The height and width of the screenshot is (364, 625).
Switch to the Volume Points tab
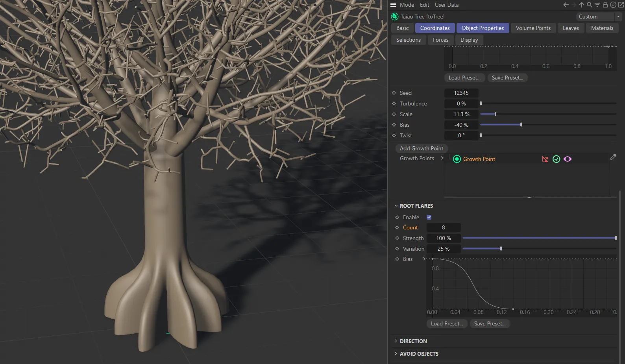point(533,28)
